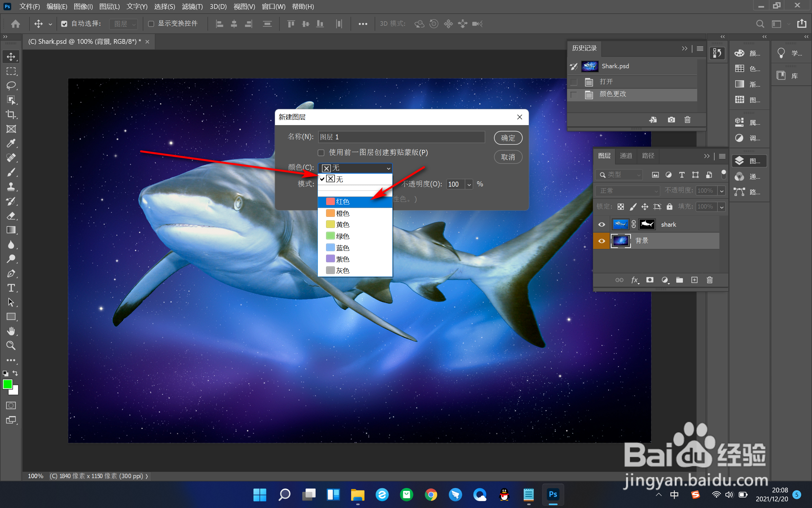Select the Spot Healing Brush tool
The width and height of the screenshot is (812, 508).
tap(11, 157)
